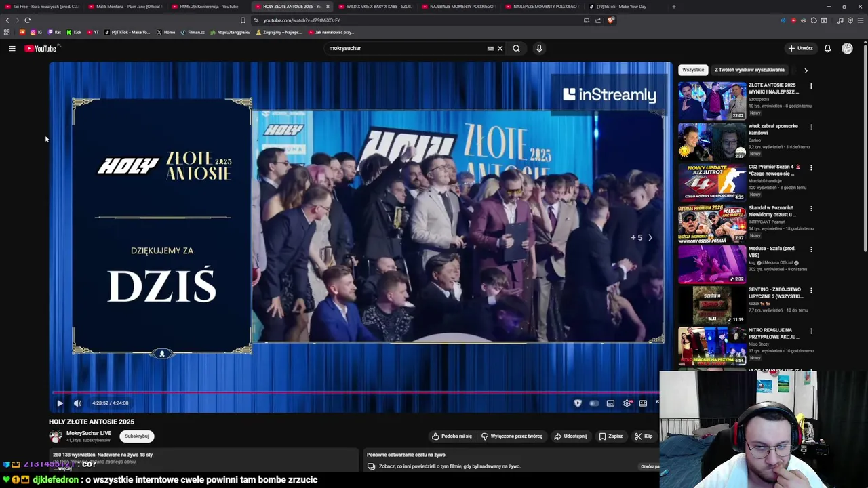This screenshot has width=868, height=488.
Task: Close the HOLY ZŁOTE ANTOSIE 2025 tab
Action: [328, 7]
